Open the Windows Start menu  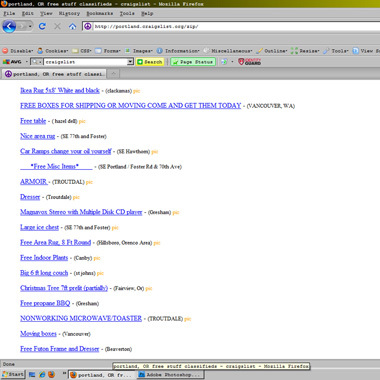13,375
